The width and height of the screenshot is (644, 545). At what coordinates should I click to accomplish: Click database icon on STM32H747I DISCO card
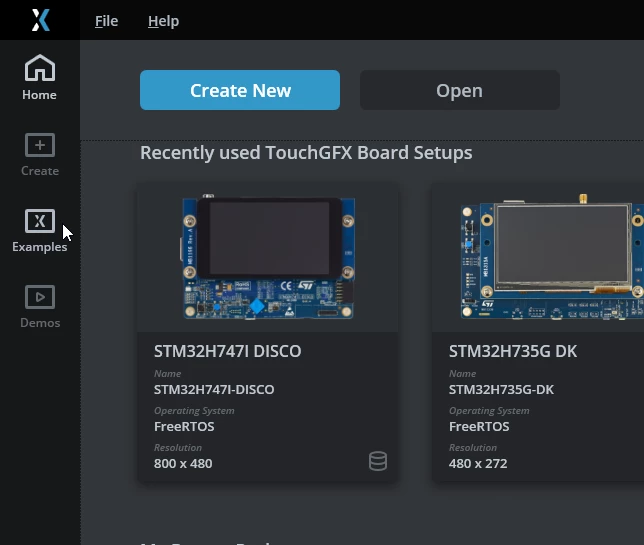click(x=377, y=461)
